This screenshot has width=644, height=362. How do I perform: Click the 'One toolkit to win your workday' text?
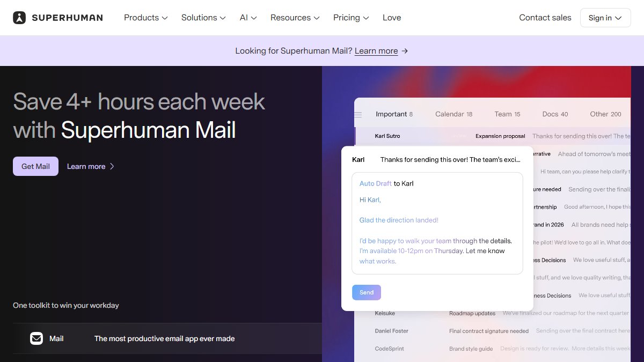[66, 305]
